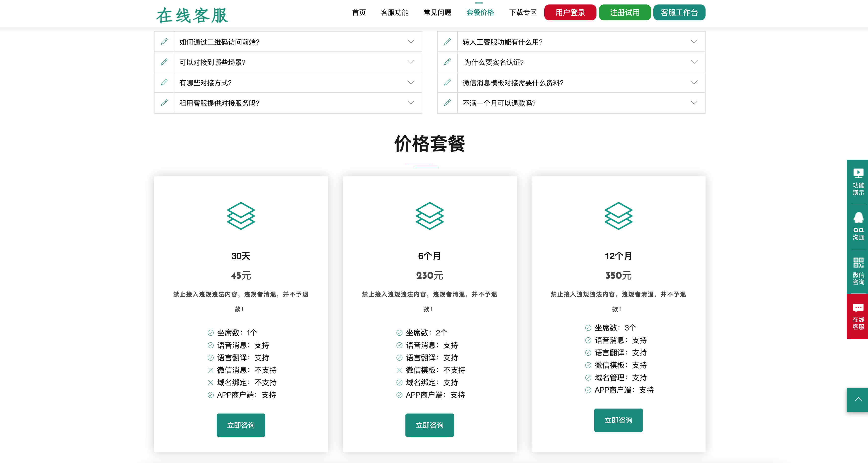The image size is (868, 463).
Task: Click pencil icon beside 转人工客服功能有什么用
Action: (447, 42)
